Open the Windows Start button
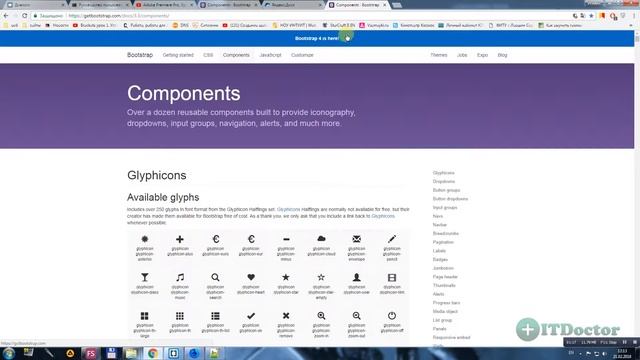The width and height of the screenshot is (640, 360). pos(9,353)
